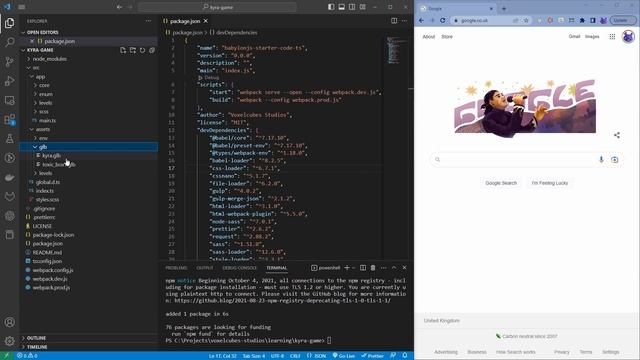
Task: Click I'm Feeling Lucky button
Action: pos(550,183)
